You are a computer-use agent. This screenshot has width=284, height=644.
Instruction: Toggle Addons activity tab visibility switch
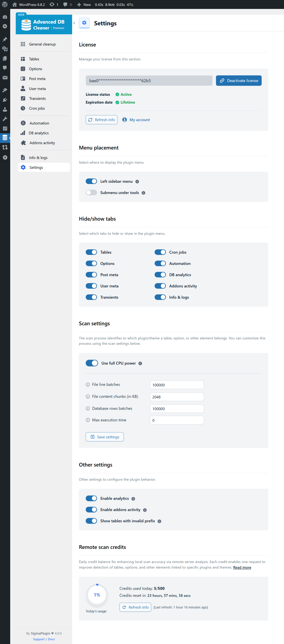pyautogui.click(x=160, y=286)
